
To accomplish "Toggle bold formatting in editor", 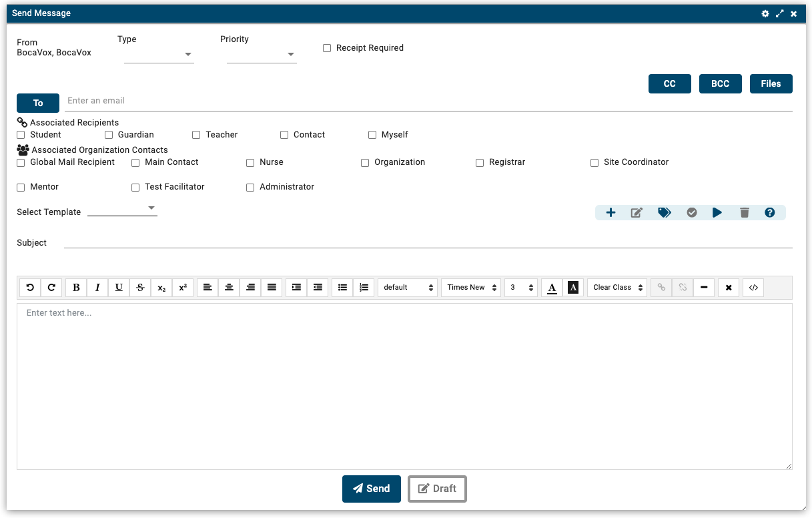I will click(76, 288).
